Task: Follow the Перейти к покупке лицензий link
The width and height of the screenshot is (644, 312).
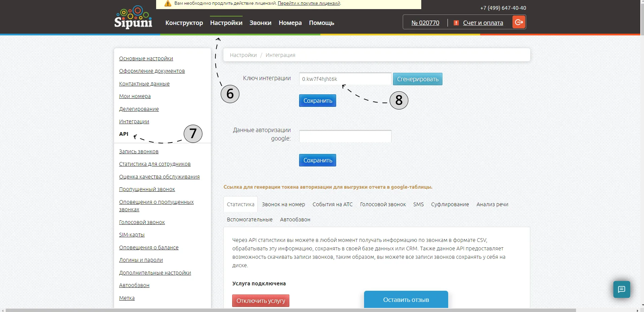Action: click(x=309, y=3)
